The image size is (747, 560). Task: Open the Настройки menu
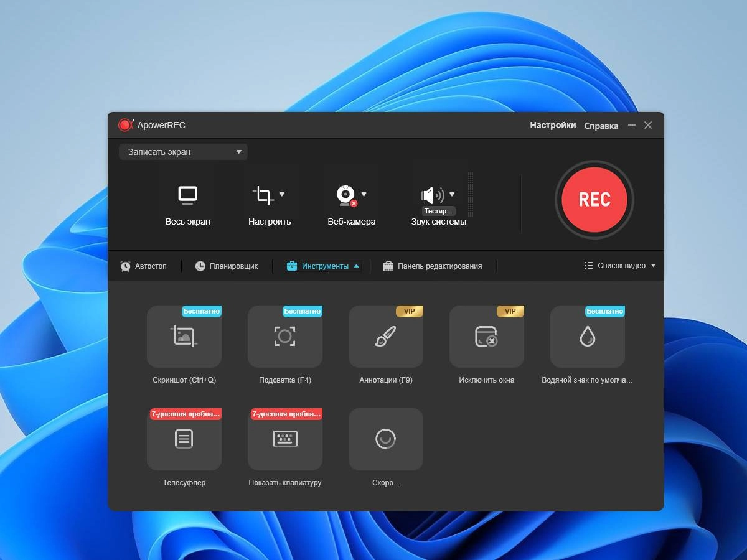553,125
